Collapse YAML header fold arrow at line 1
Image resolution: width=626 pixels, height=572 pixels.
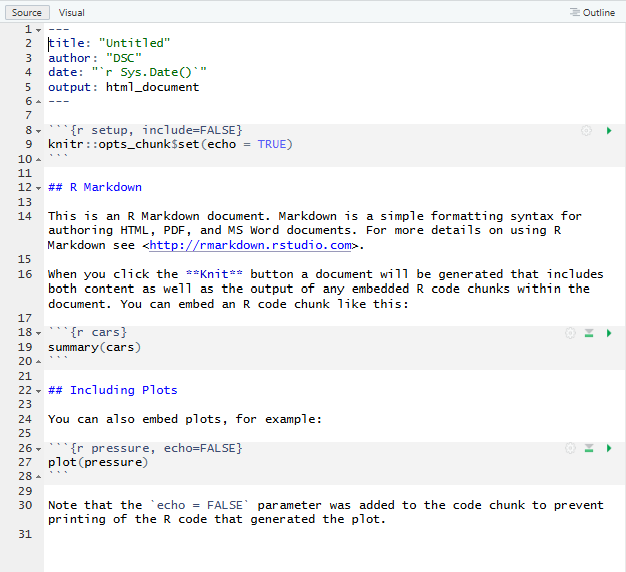pyautogui.click(x=38, y=30)
